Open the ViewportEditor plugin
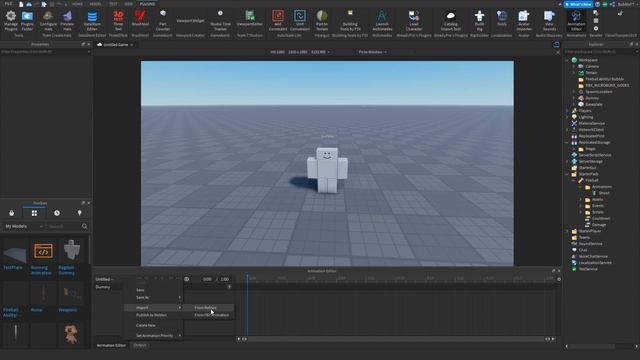 coord(249,19)
